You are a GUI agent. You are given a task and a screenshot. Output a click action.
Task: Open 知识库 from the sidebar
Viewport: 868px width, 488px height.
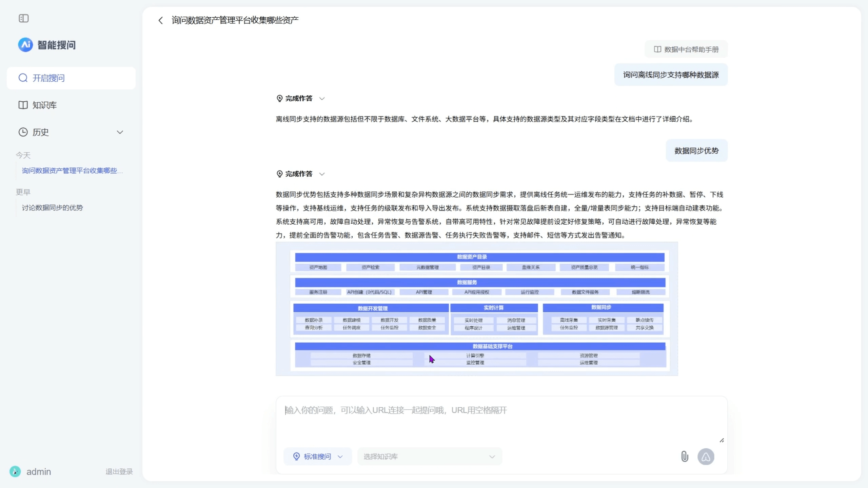[44, 105]
